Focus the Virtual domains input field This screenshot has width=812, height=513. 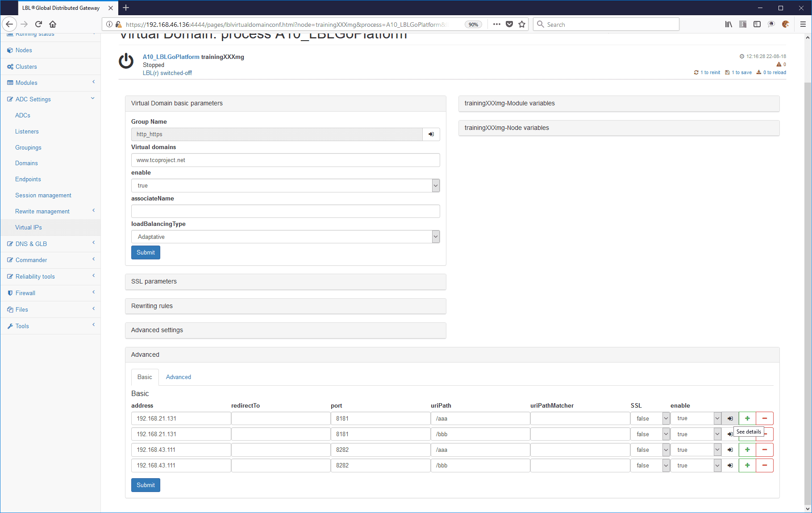pos(285,160)
